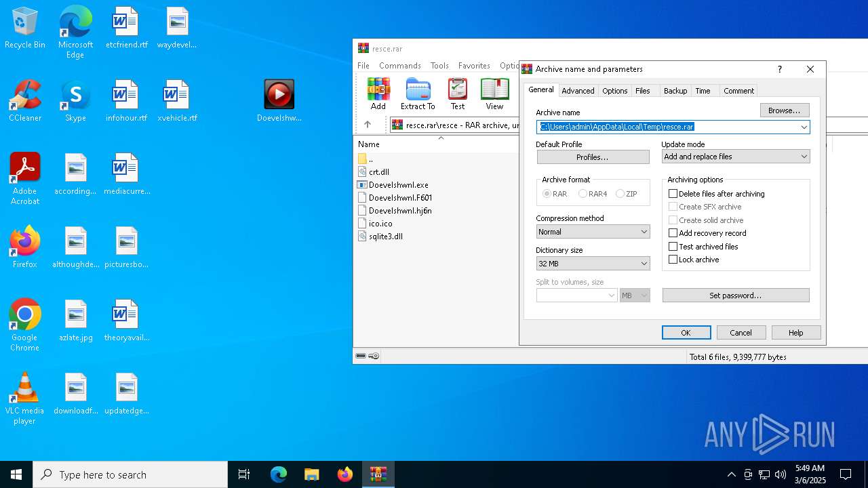This screenshot has height=488, width=868.
Task: Click the Add toolbar icon in WinRAR
Action: coord(378,94)
